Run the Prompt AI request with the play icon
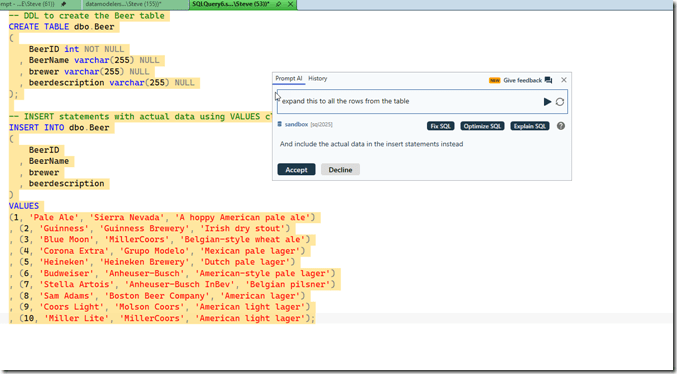This screenshot has height=374, width=677. (x=547, y=102)
